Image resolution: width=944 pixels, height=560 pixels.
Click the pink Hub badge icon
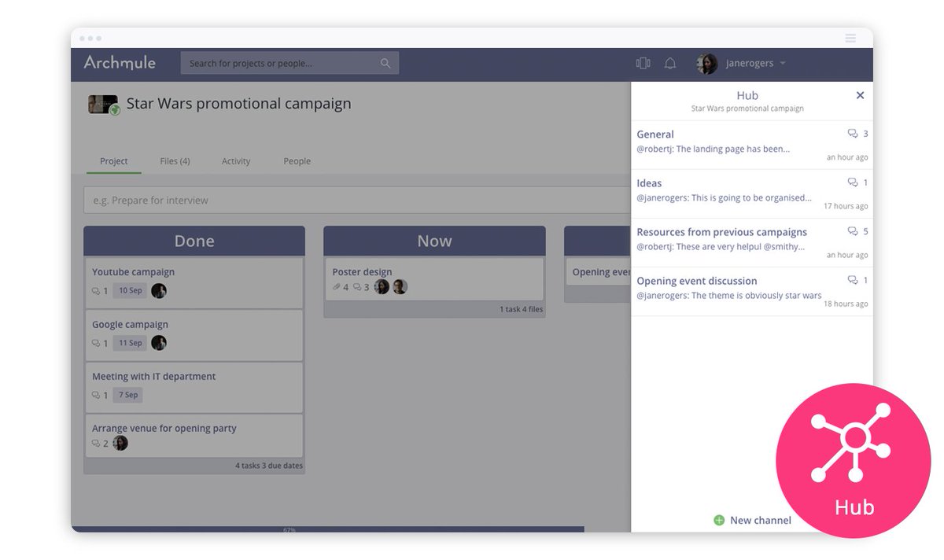(x=853, y=460)
